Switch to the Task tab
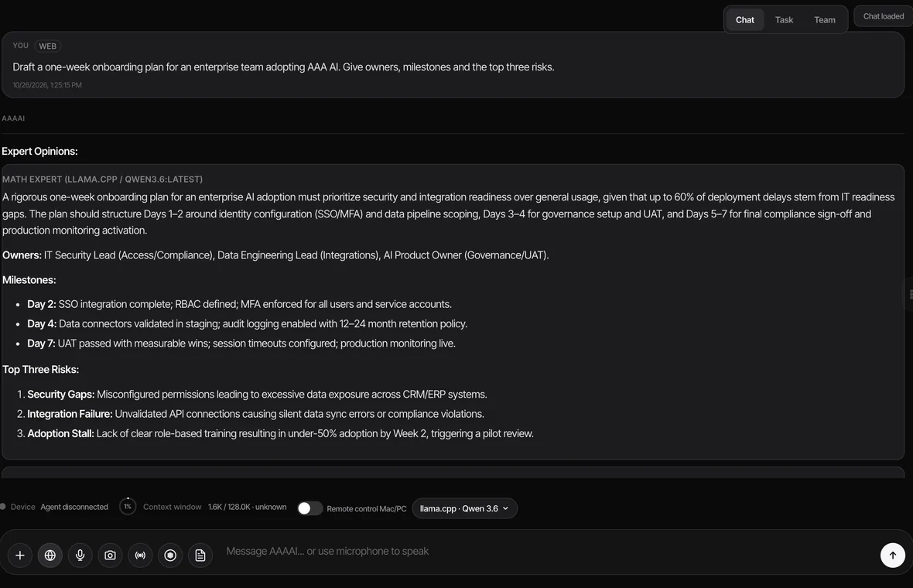 point(784,20)
